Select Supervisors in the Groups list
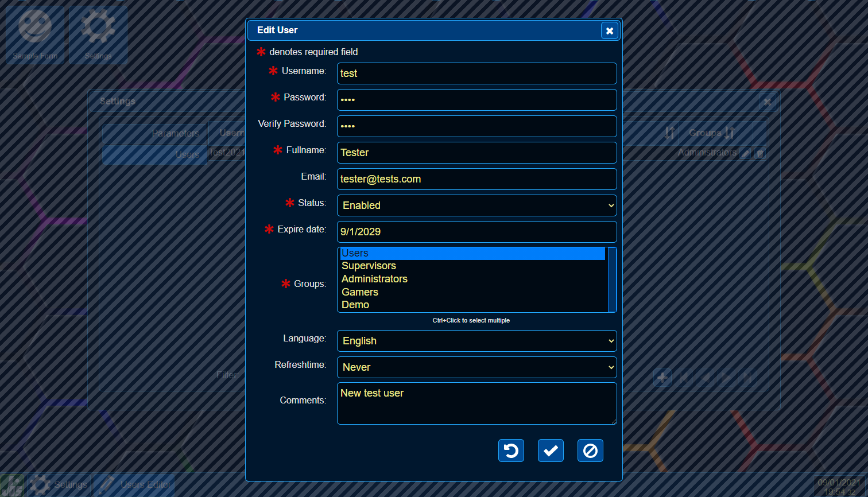868x497 pixels. pos(369,266)
